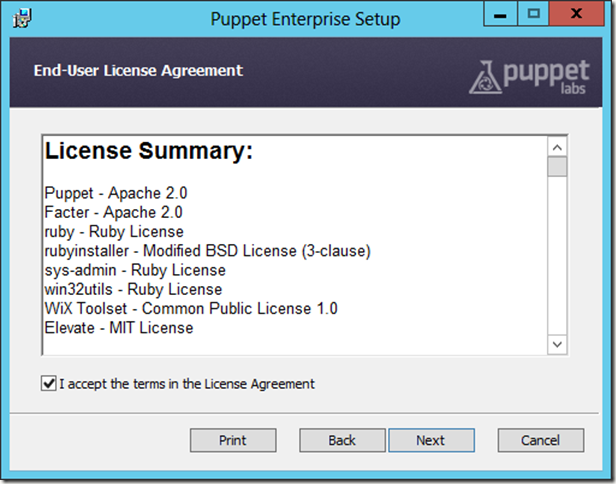Click the End-User License Agreement heading
Screen dimensions: 616x484
138,71
